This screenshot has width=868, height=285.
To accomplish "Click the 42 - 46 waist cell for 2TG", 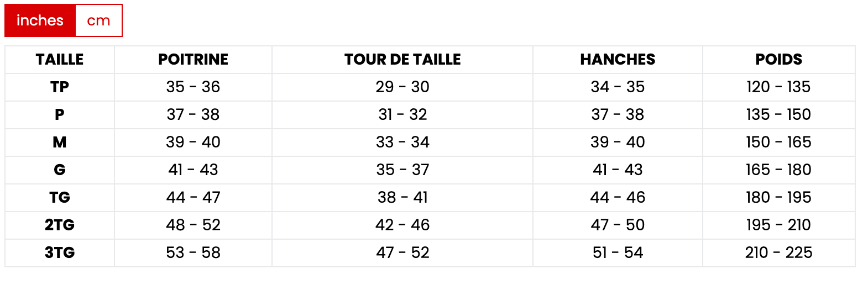I will [x=402, y=225].
